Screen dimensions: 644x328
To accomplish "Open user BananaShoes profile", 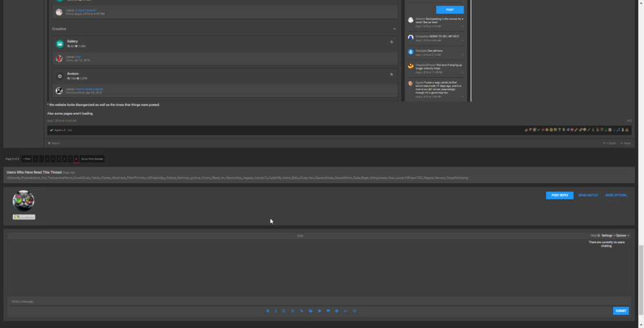I will [325, 178].
